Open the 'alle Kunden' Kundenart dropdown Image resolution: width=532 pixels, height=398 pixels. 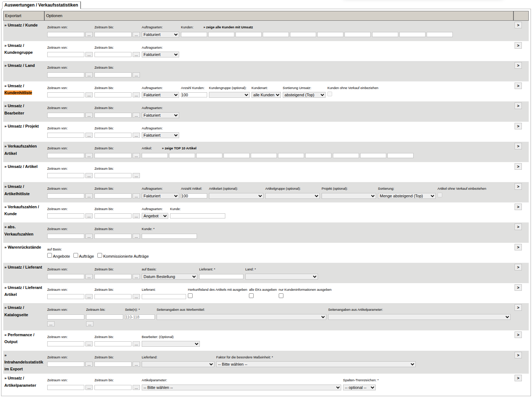(266, 95)
